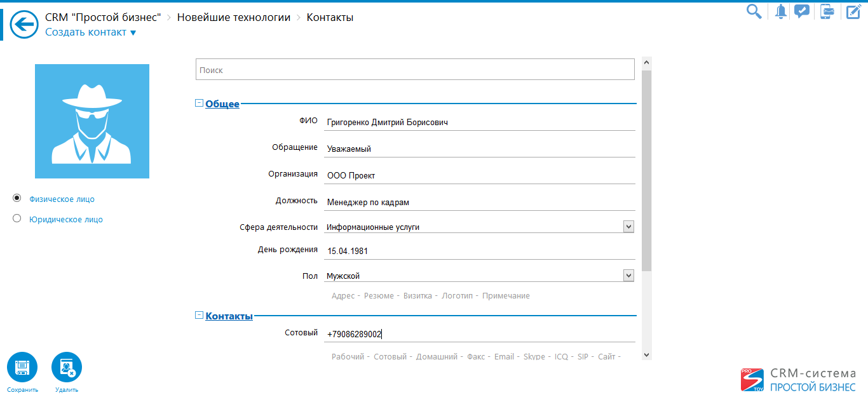This screenshot has height=402, width=868.
Task: Add a Визитка field
Action: click(417, 296)
